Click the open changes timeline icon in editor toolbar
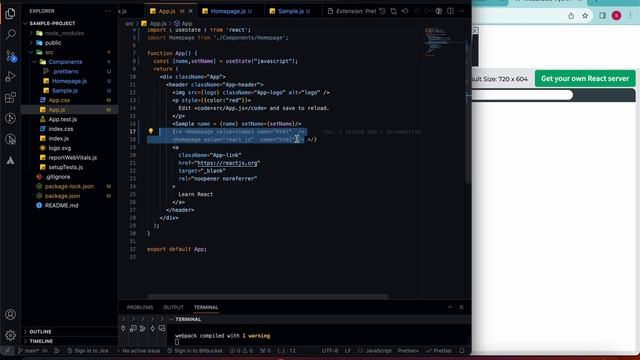The image size is (640, 360). coord(382,11)
